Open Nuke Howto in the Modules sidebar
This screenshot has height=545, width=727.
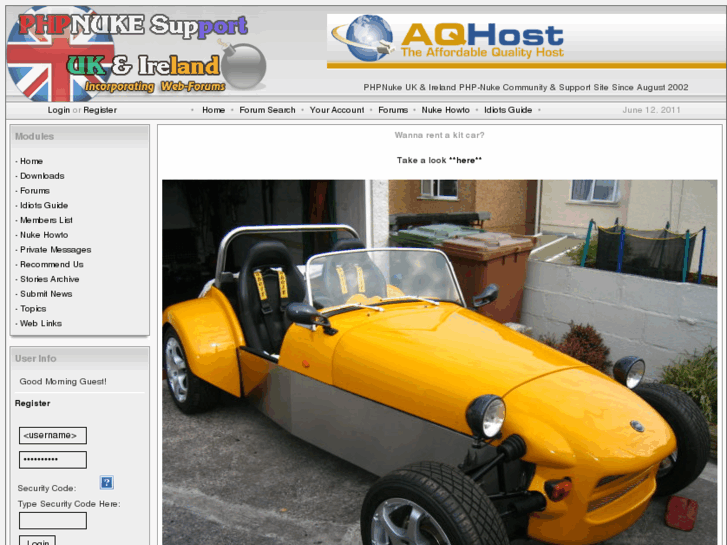point(44,235)
